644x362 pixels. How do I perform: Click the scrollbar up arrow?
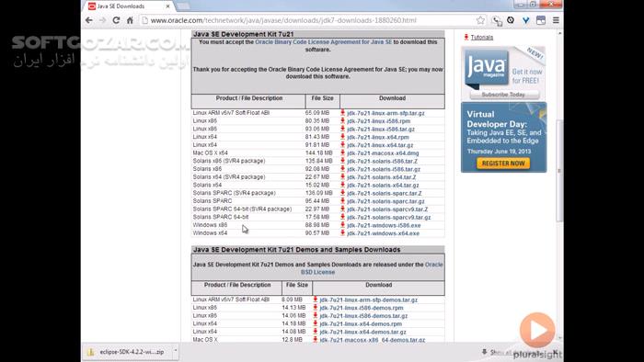[559, 33]
